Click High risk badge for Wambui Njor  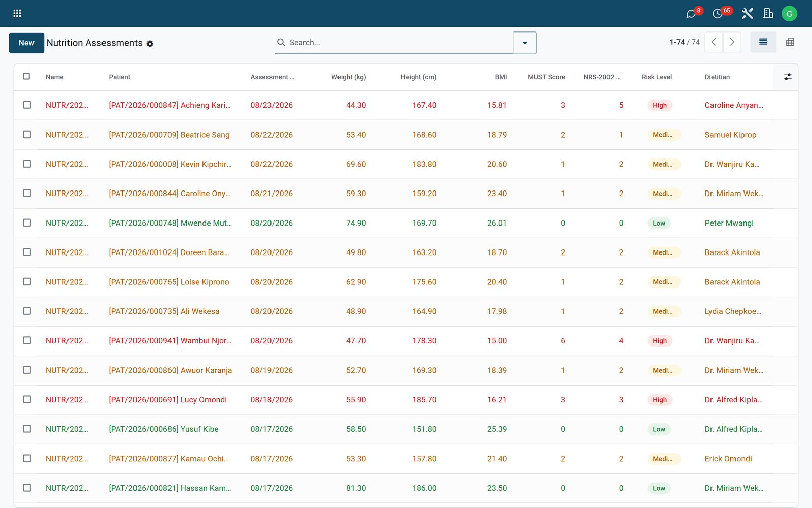tap(660, 341)
